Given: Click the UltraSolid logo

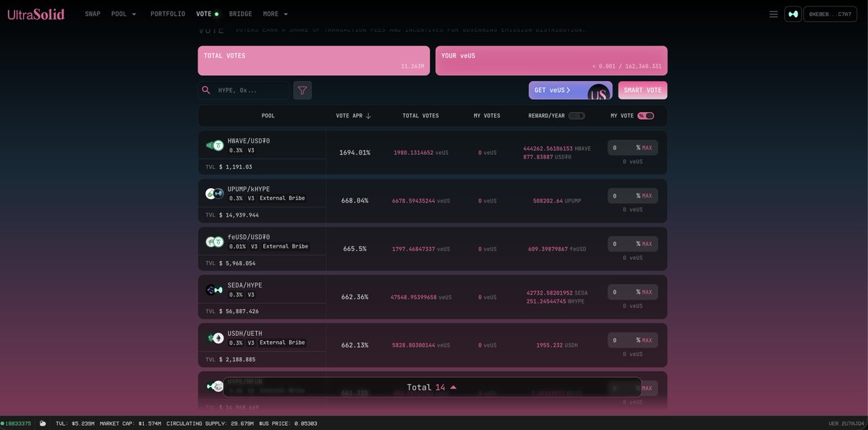Looking at the screenshot, I should click(x=36, y=14).
